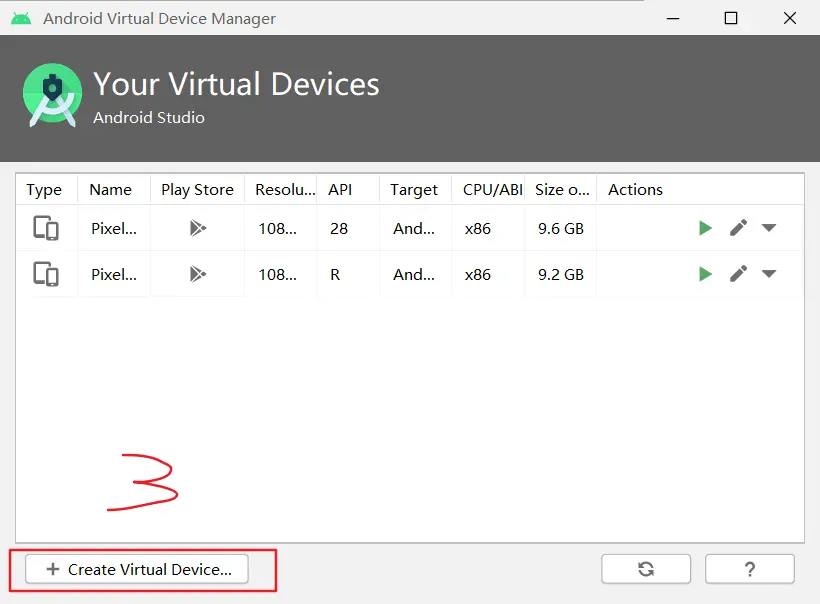Image resolution: width=820 pixels, height=604 pixels.
Task: Sort by the Target column header
Action: click(x=414, y=189)
